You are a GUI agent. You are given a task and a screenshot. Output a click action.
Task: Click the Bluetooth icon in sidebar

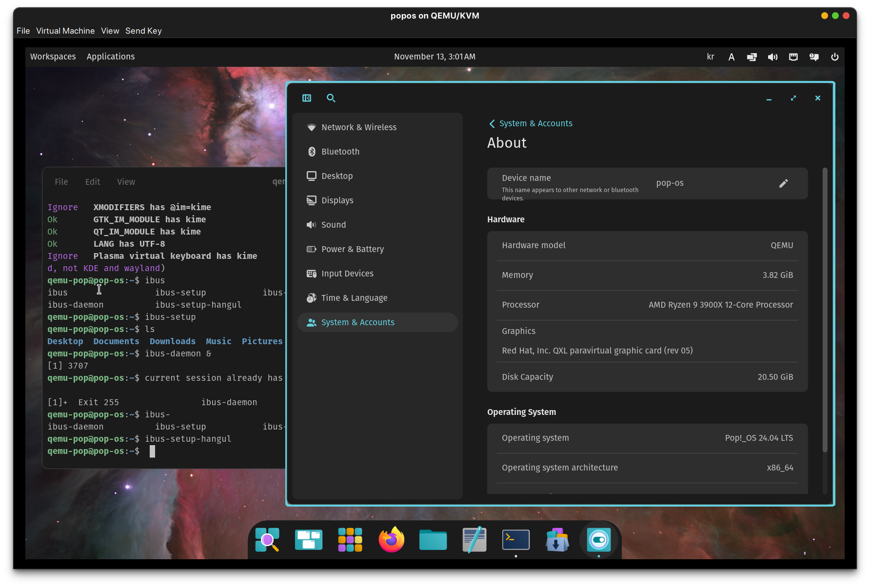point(311,152)
